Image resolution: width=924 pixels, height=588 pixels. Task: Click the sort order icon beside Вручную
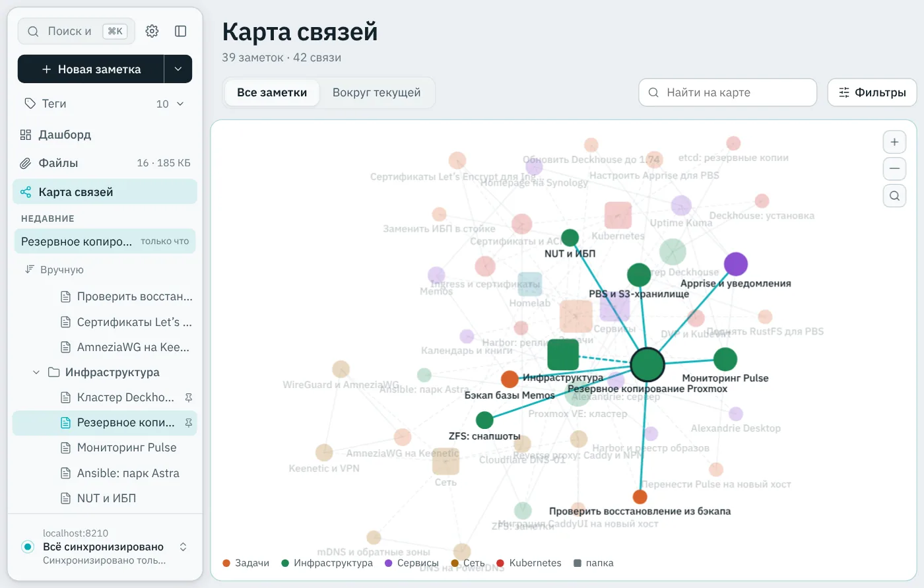click(29, 269)
